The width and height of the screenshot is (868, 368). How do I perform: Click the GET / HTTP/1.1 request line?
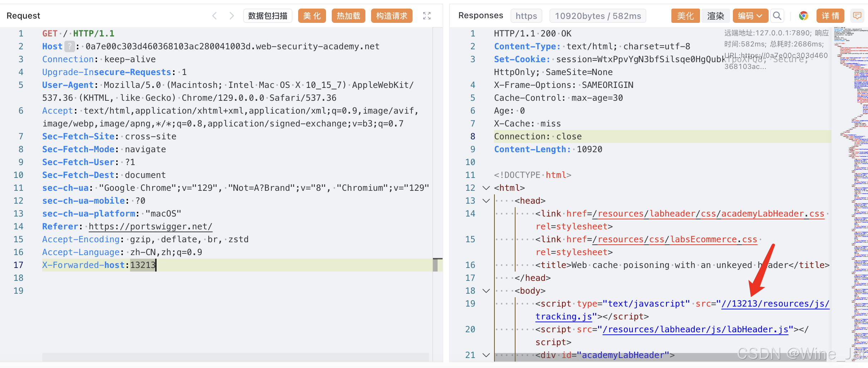(78, 34)
